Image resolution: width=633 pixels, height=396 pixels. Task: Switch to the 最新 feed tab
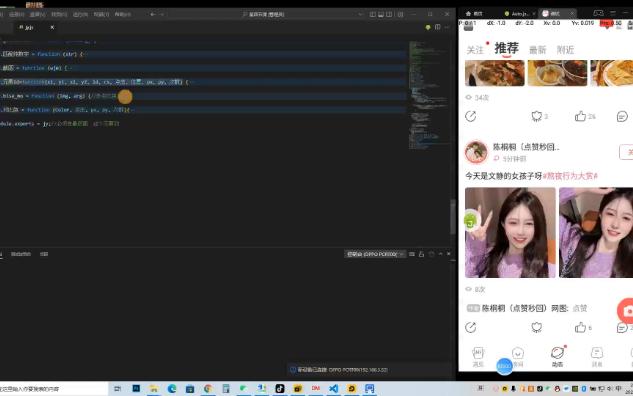(537, 50)
